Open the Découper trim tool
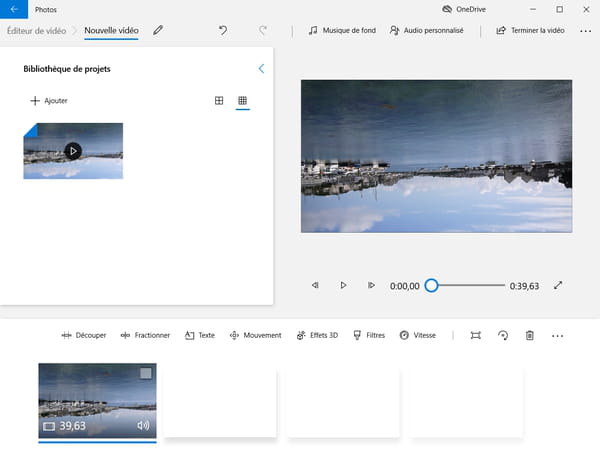Viewport: 600px width, 469px height. pos(83,335)
